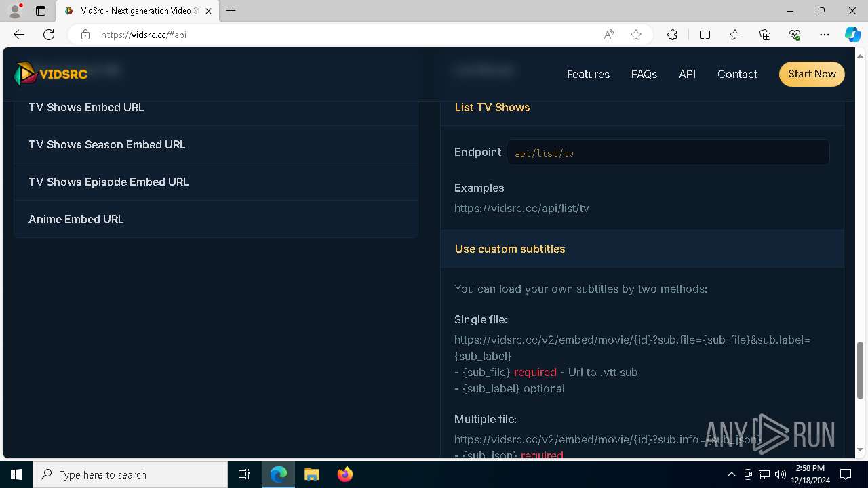868x488 pixels.
Task: Click the api/list/tv endpoint field
Action: tap(668, 152)
